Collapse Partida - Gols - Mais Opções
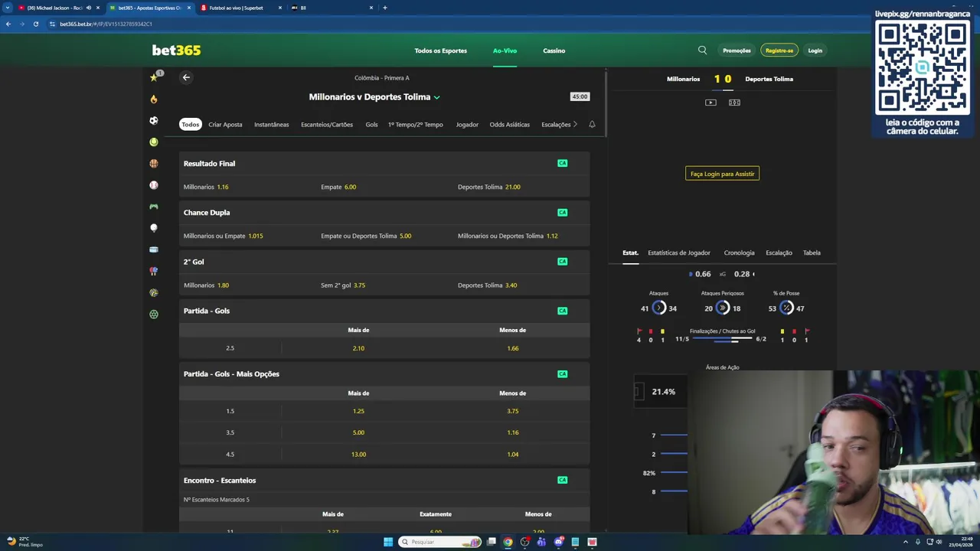 coord(384,373)
